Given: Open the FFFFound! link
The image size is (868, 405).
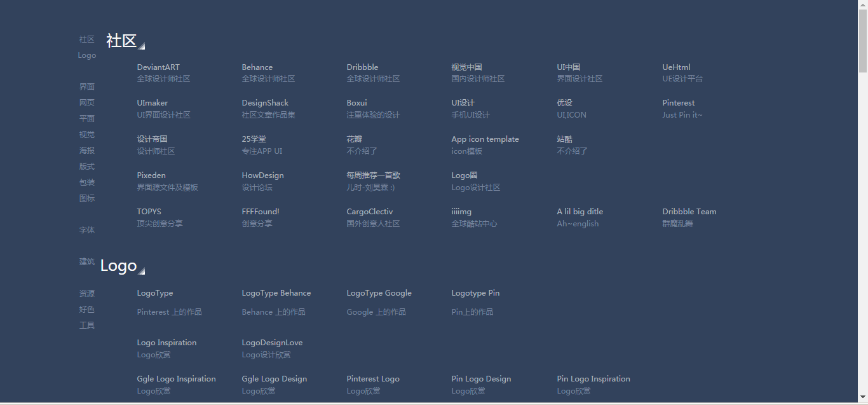Looking at the screenshot, I should point(261,212).
